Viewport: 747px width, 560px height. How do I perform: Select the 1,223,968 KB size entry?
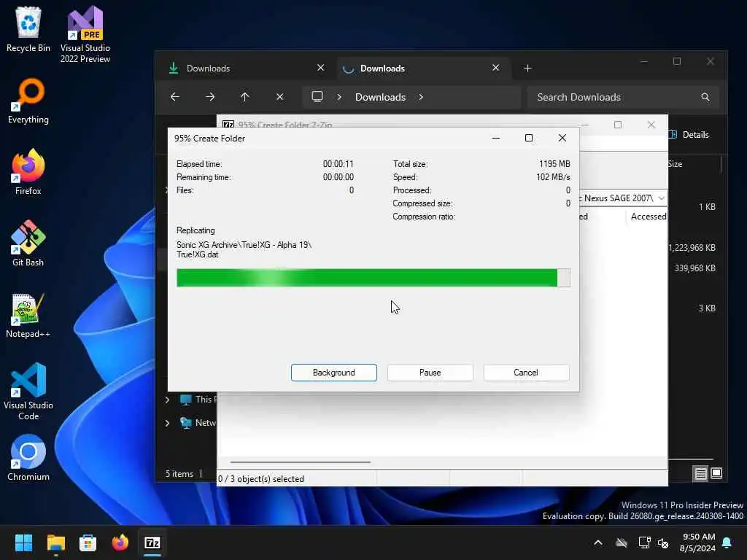pos(692,248)
